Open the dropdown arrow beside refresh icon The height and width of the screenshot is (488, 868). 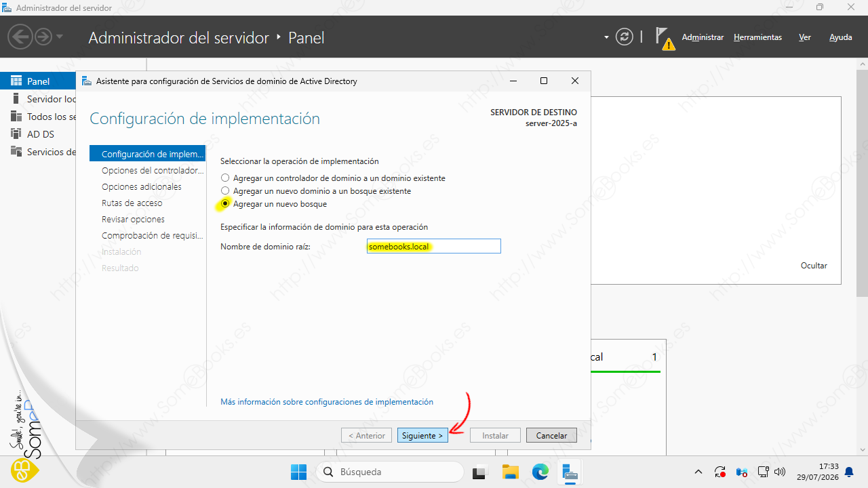[x=606, y=37]
